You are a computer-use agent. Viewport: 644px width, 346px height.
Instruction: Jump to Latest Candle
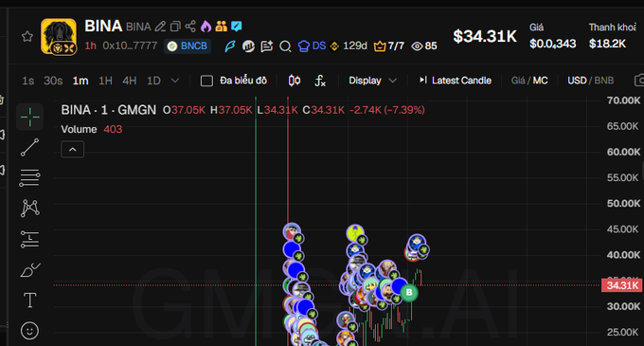click(456, 81)
